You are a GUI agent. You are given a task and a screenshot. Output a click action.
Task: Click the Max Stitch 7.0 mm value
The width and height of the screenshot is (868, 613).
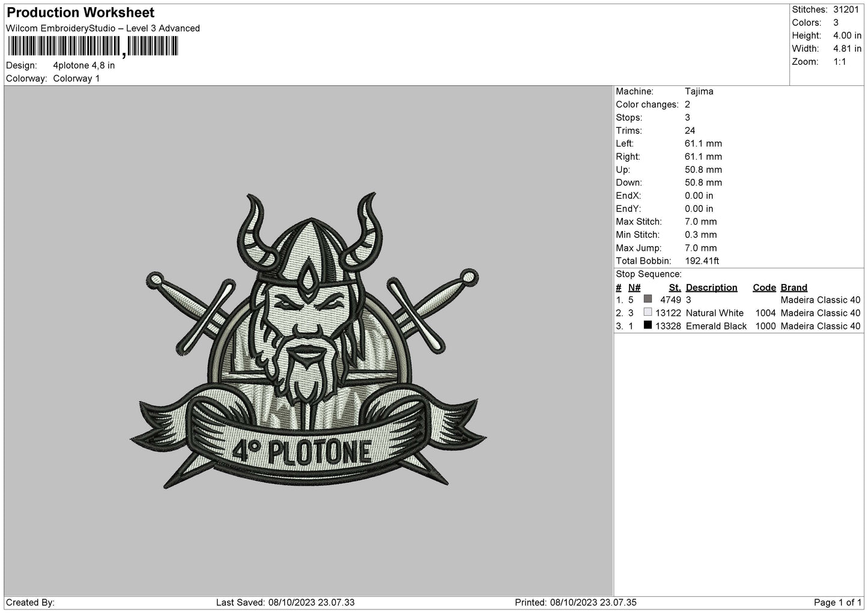(x=701, y=222)
